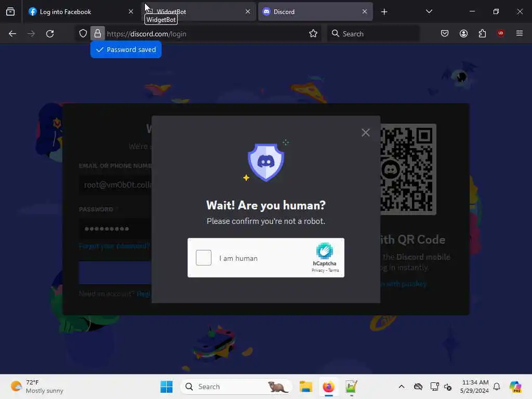Show hidden system tray icons
Viewport: 532px width, 399px height.
point(402,387)
